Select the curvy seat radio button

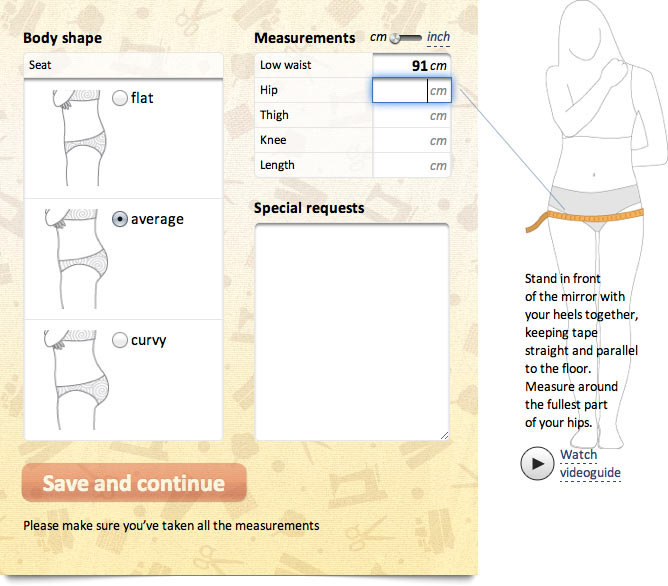[121, 340]
